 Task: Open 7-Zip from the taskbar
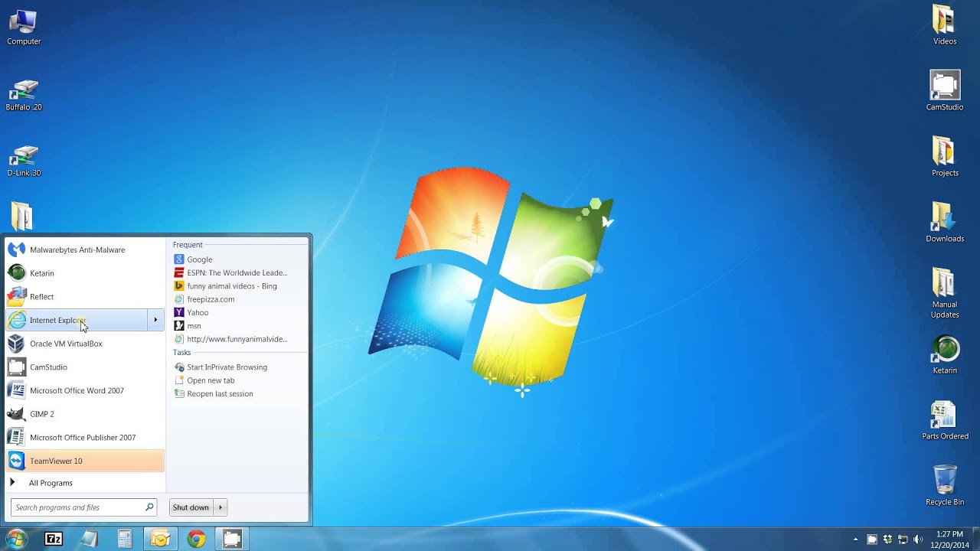54,540
